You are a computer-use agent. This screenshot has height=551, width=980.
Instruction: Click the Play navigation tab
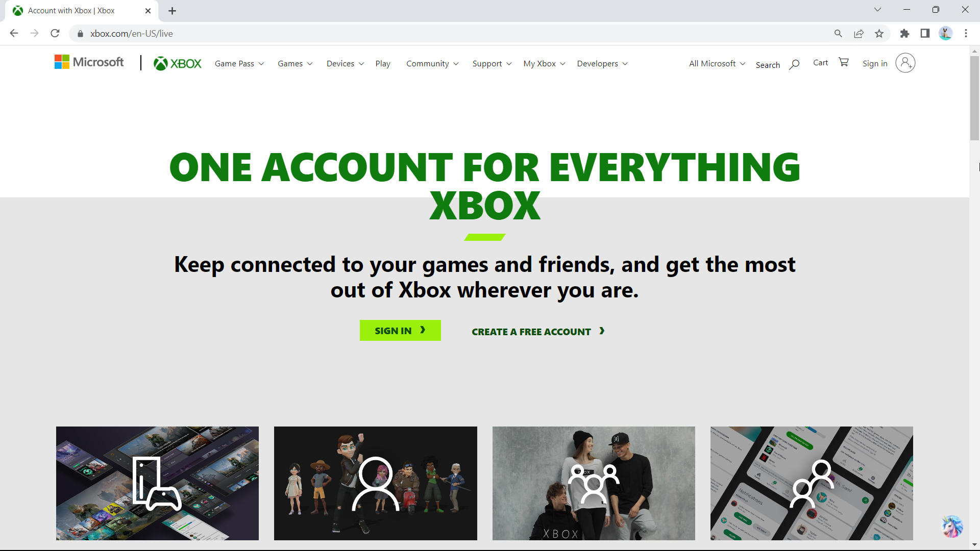tap(383, 63)
